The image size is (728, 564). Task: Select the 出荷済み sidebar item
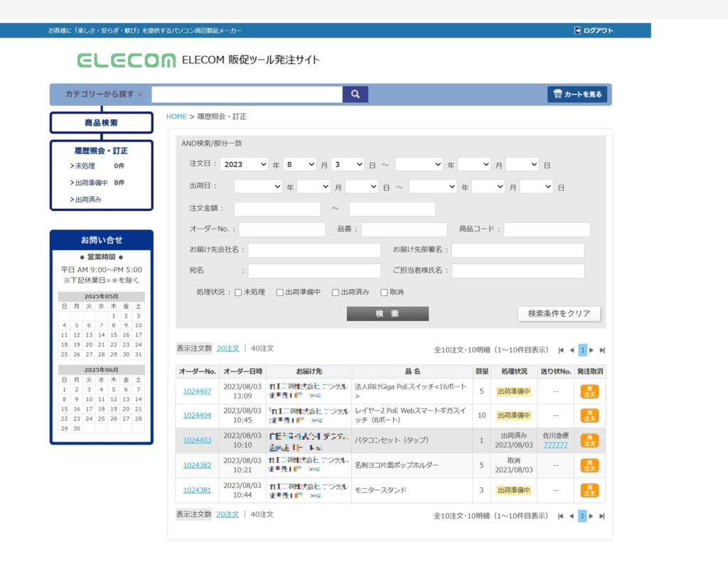pos(86,200)
